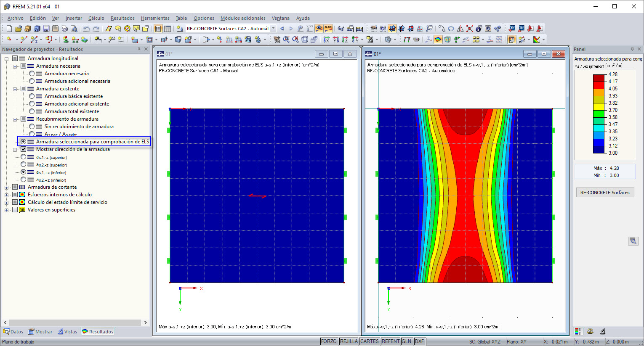Image resolution: width=644 pixels, height=346 pixels.
Task: Expand Cálculo del estado límite de servicio
Action: click(6, 202)
